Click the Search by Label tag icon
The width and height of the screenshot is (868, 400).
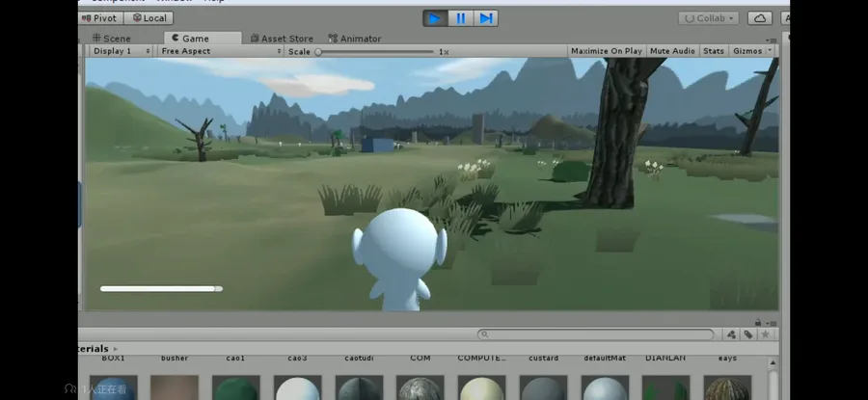[x=747, y=334]
